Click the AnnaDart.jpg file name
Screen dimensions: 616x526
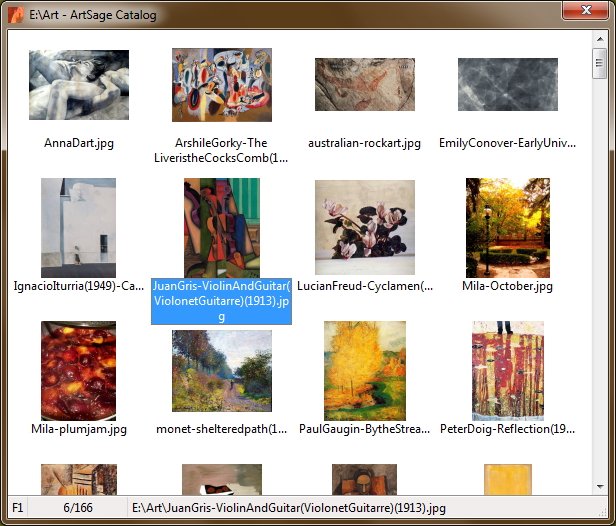79,143
